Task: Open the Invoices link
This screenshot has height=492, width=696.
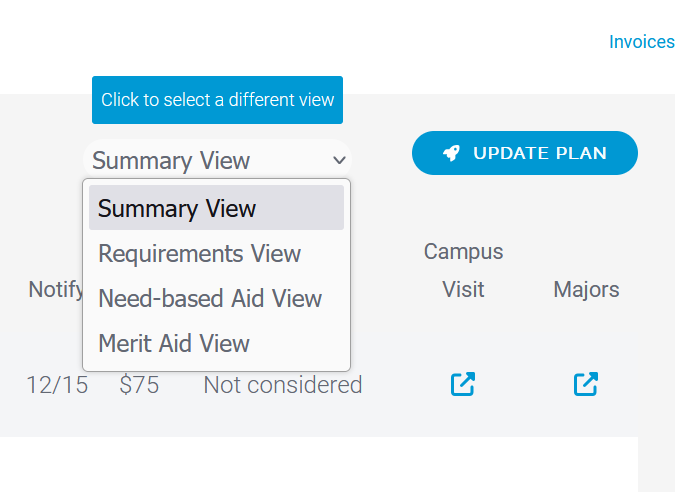Action: click(x=641, y=42)
